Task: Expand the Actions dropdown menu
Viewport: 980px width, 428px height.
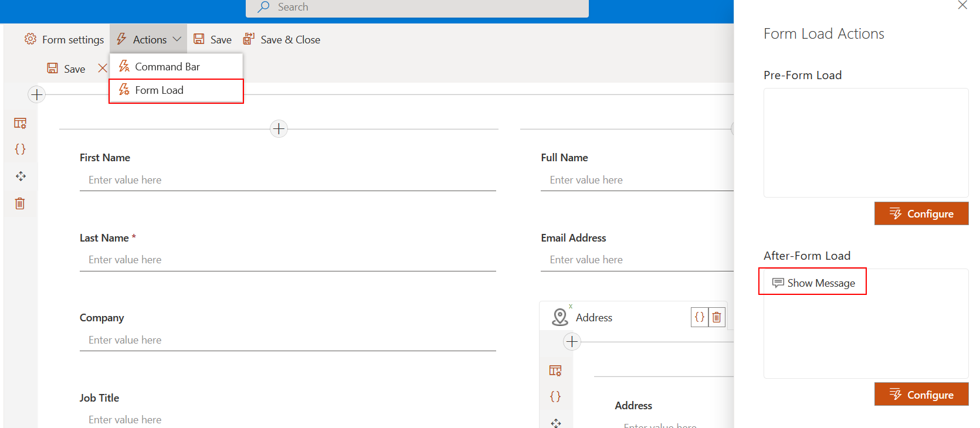Action: [148, 39]
